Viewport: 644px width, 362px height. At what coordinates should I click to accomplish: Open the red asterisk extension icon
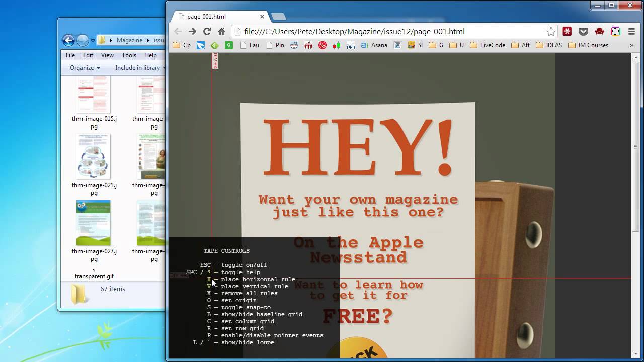click(x=567, y=31)
